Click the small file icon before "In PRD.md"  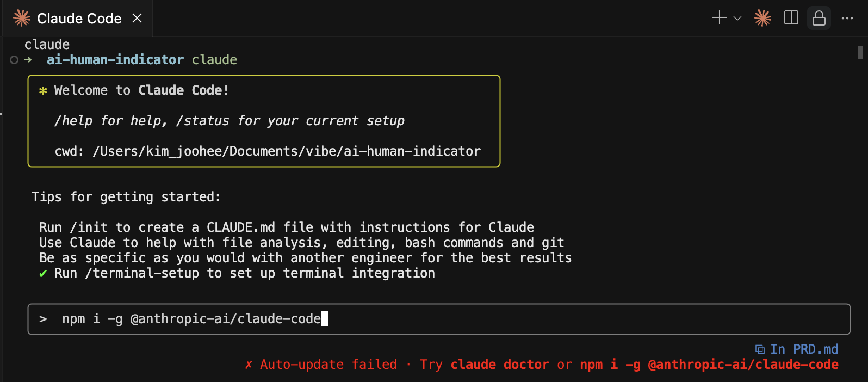[x=760, y=349]
